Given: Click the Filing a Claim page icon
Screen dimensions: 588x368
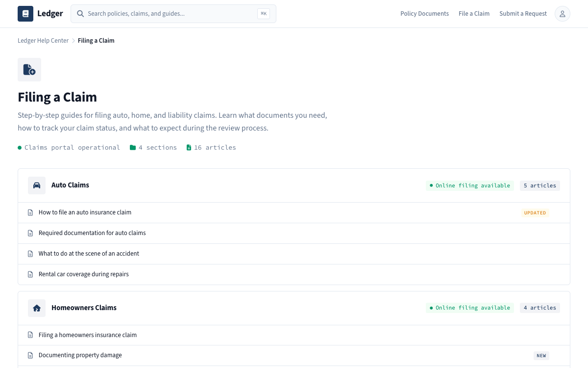Looking at the screenshot, I should [29, 70].
